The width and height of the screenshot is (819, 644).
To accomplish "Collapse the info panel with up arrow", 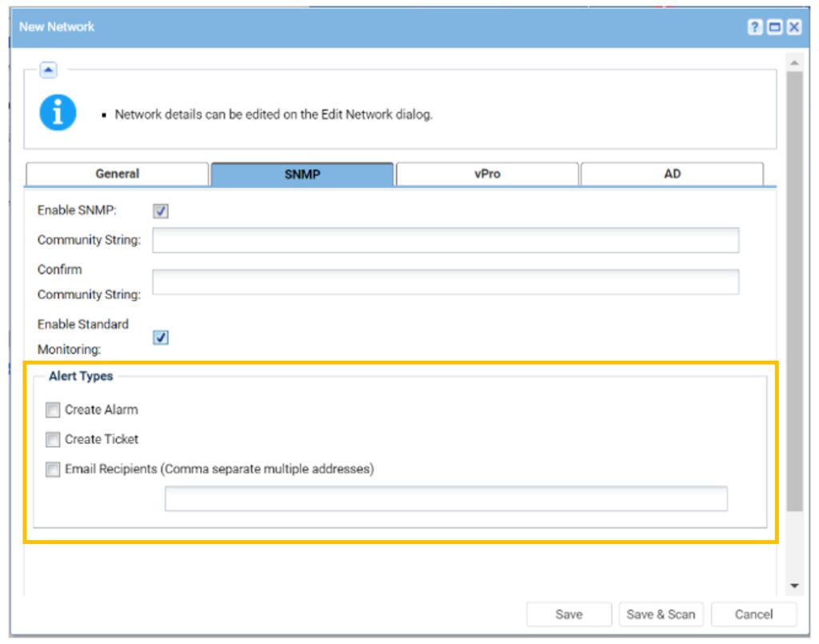I will pos(48,70).
